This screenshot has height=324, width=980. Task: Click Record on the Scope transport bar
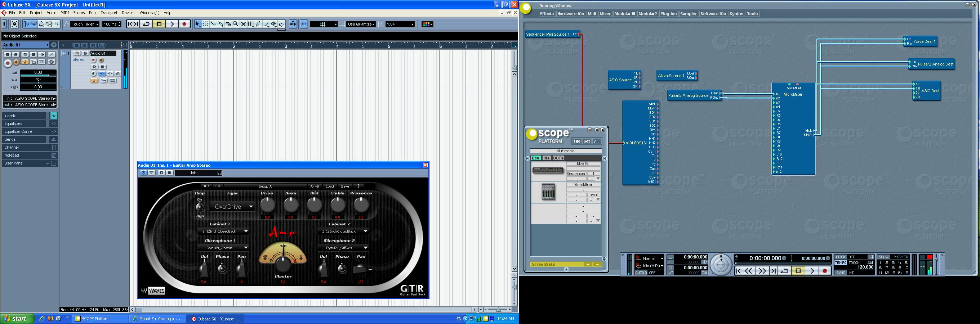[x=825, y=271]
